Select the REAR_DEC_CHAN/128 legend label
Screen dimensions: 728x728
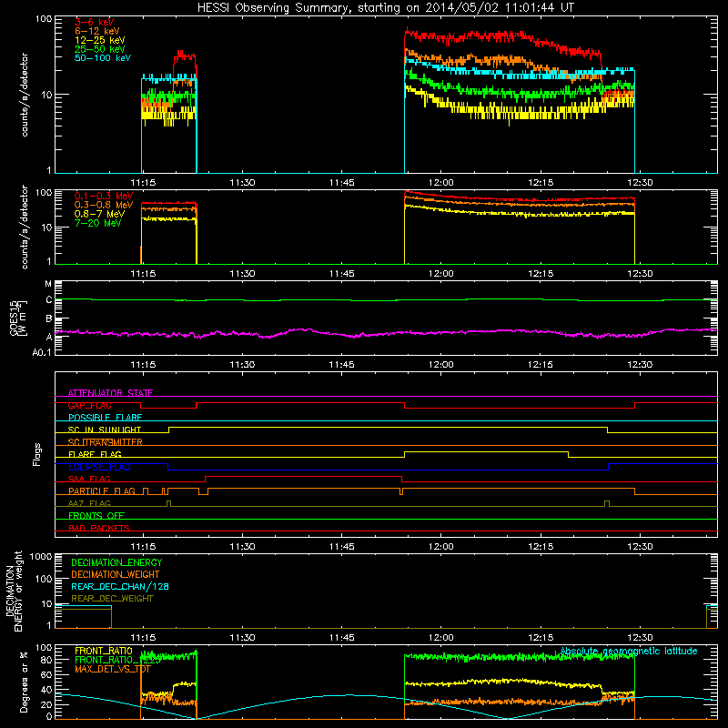pos(120,587)
